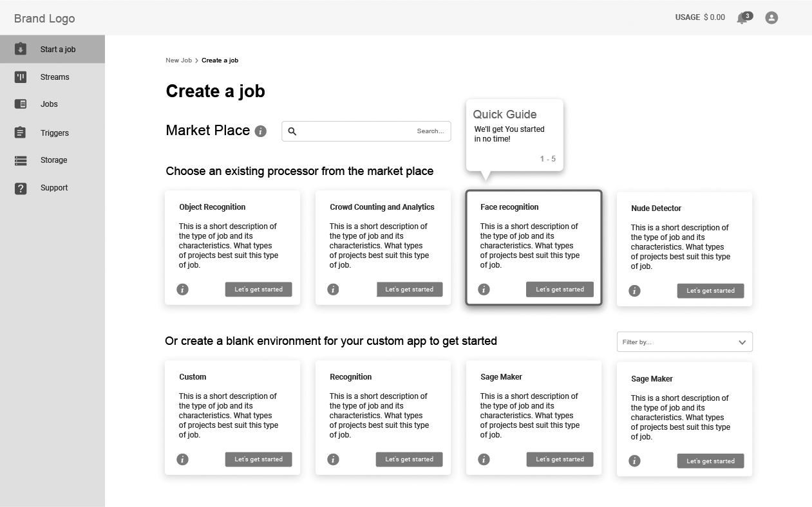Click Let's get started on Recognition card
This screenshot has height=507, width=812.
coord(410,459)
